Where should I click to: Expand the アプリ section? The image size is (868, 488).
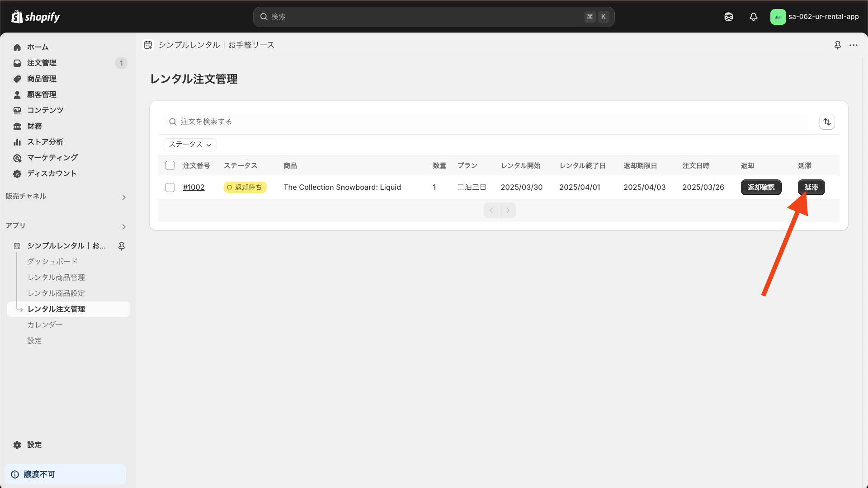(123, 226)
